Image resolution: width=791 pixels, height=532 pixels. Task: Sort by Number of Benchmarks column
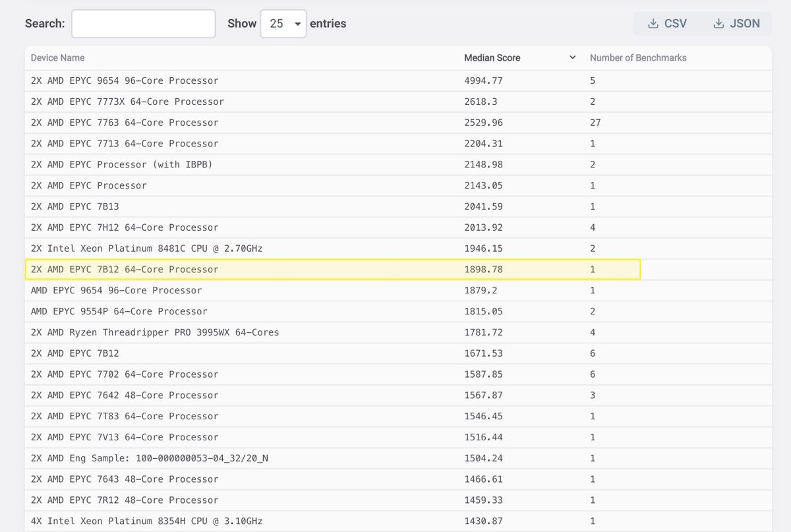click(x=637, y=58)
